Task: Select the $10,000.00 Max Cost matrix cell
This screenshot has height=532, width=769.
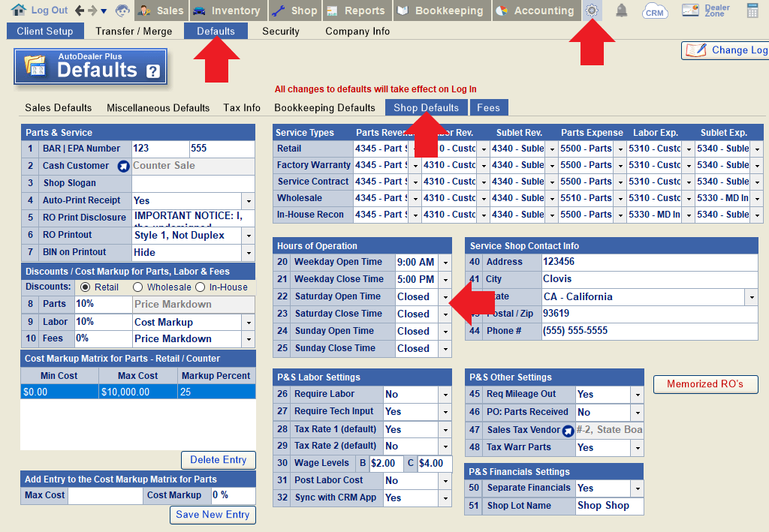Action: pyautogui.click(x=138, y=392)
